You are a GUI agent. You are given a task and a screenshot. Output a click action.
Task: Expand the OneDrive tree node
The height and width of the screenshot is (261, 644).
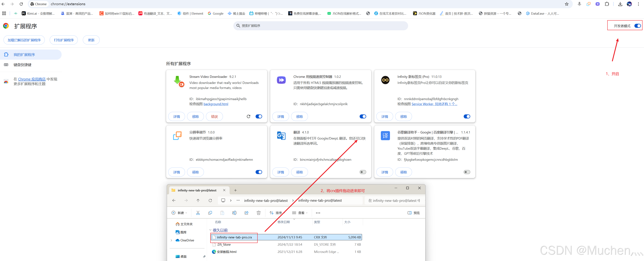(171, 240)
